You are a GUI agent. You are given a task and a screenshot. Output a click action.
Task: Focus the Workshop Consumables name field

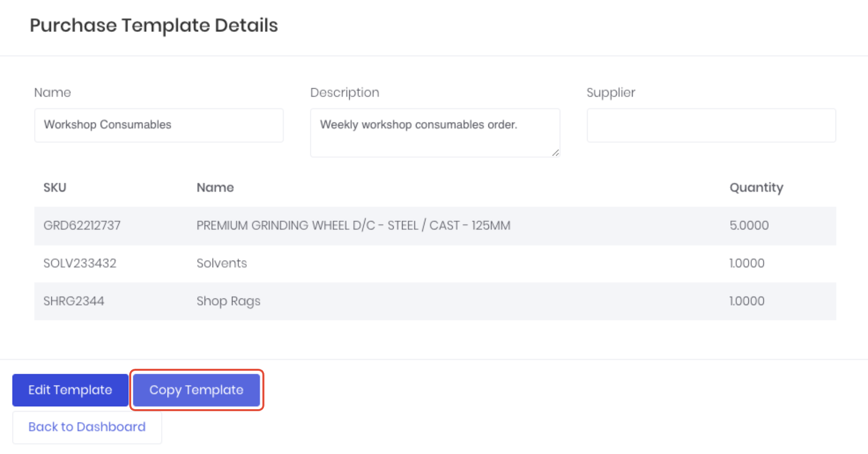159,125
